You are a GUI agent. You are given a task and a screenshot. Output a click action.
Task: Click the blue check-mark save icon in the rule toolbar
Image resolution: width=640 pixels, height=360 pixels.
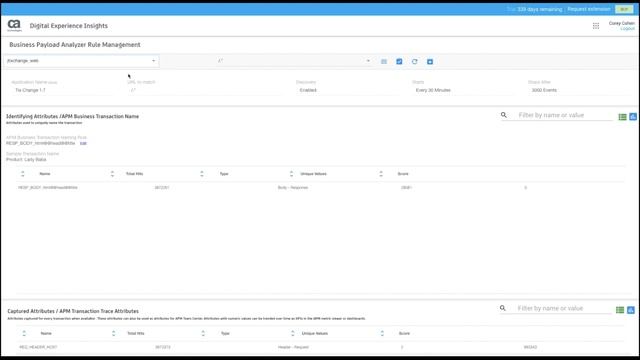point(399,62)
